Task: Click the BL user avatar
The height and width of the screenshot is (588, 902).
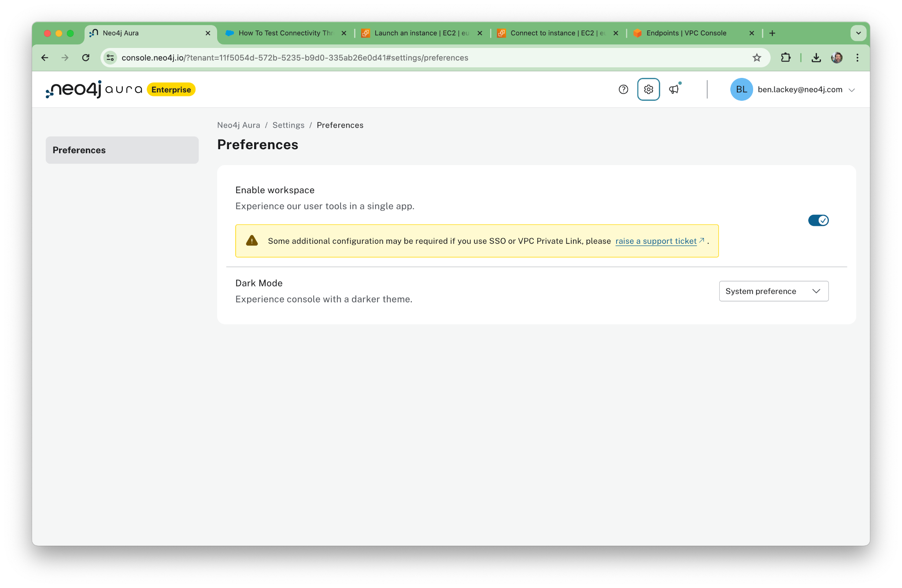Action: pos(742,89)
